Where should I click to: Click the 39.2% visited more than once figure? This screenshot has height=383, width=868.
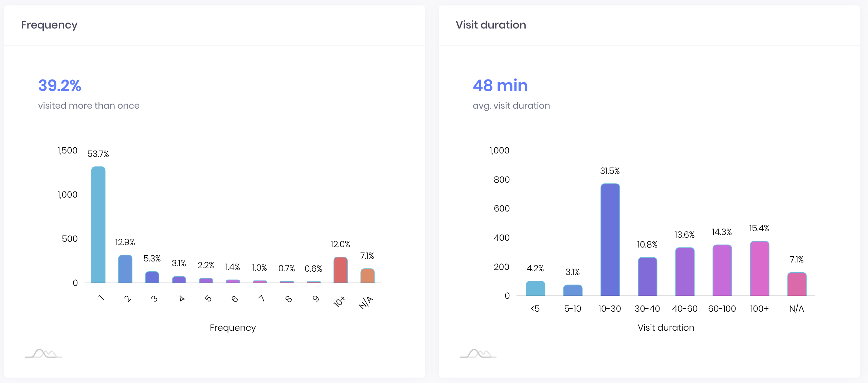coord(60,85)
